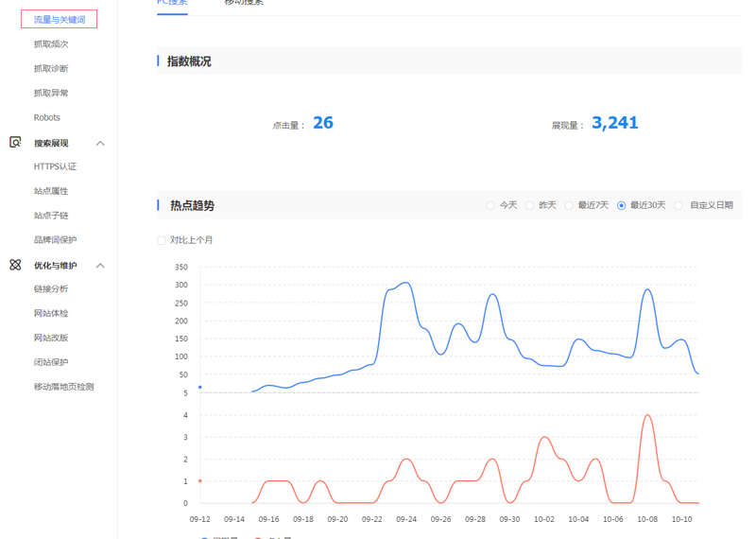The width and height of the screenshot is (756, 539).
Task: Select the 最近30天 radio option
Action: (622, 205)
